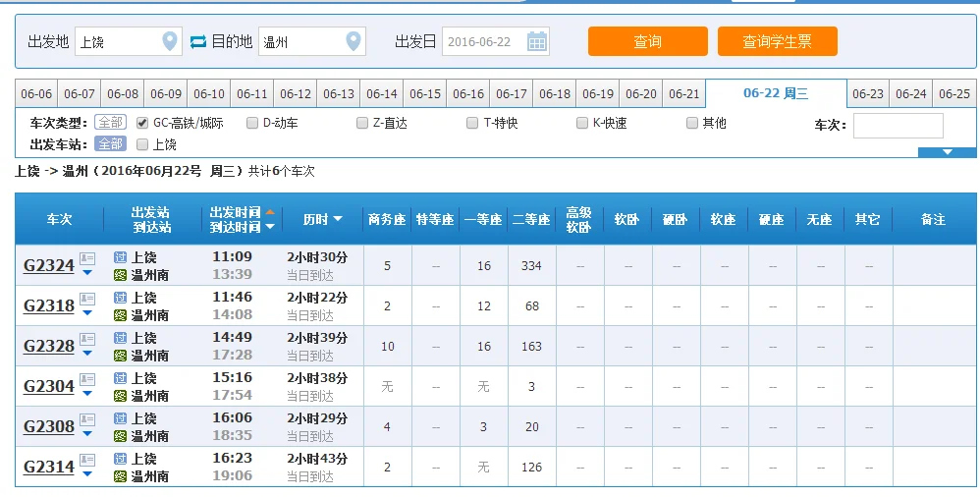The height and width of the screenshot is (497, 980).
Task: Click the 334 二等座 count for G2324
Action: (531, 266)
